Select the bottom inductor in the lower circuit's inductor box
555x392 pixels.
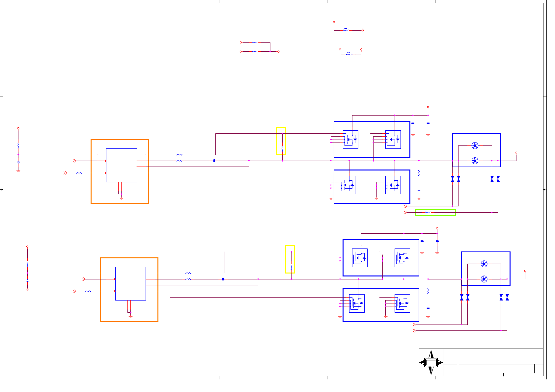(484, 279)
